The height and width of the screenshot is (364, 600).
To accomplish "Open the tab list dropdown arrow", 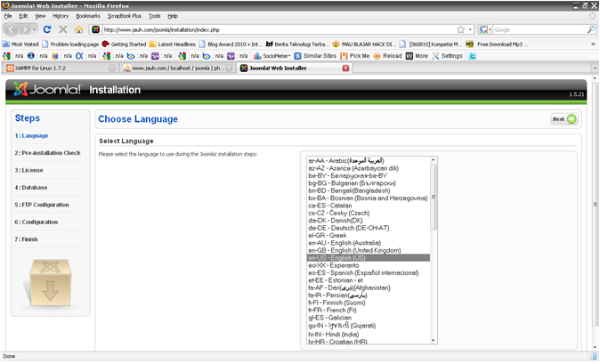I will (x=595, y=68).
